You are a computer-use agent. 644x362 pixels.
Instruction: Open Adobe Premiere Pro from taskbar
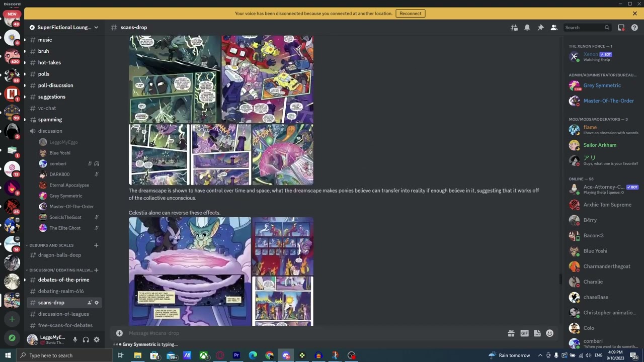[236, 355]
